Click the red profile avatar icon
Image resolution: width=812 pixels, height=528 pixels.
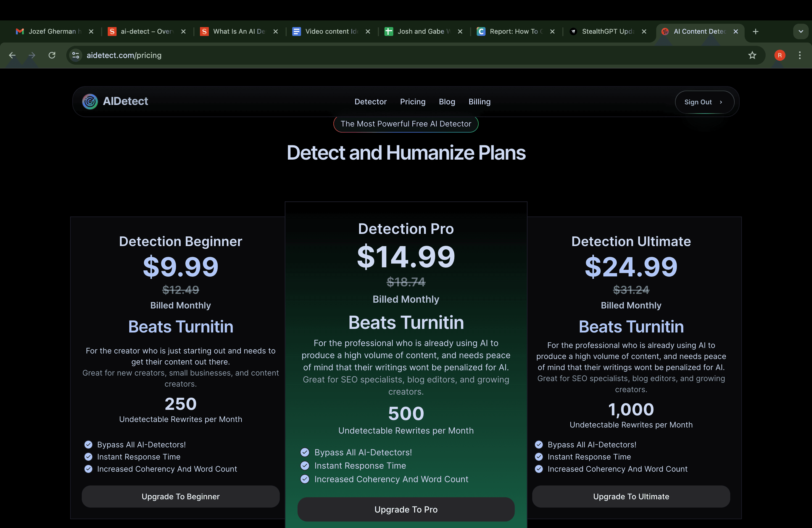tap(780, 55)
